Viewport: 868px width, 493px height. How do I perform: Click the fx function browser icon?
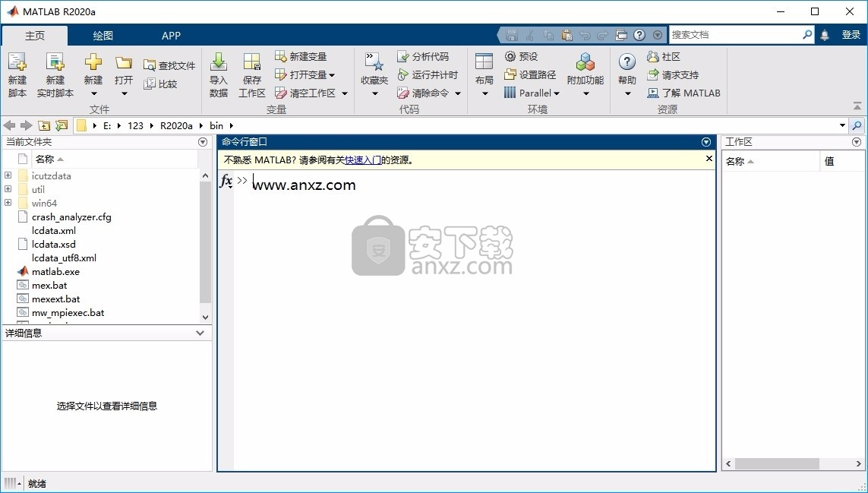(x=226, y=181)
